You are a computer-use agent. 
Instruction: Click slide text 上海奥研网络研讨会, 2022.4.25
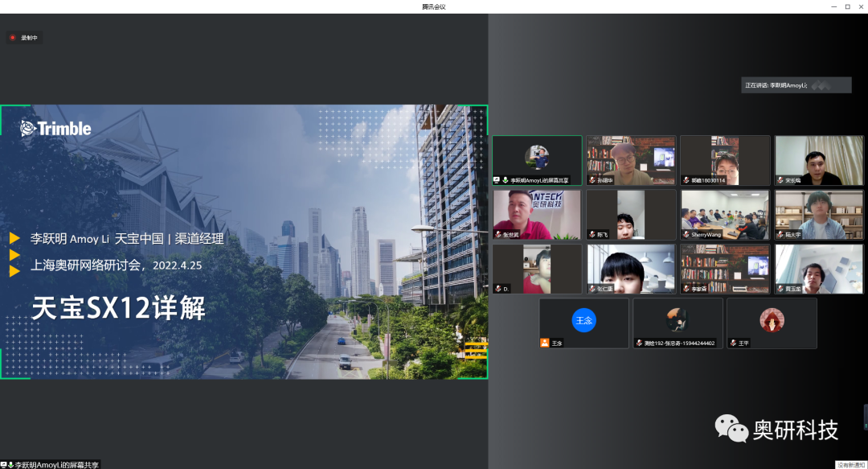[117, 265]
